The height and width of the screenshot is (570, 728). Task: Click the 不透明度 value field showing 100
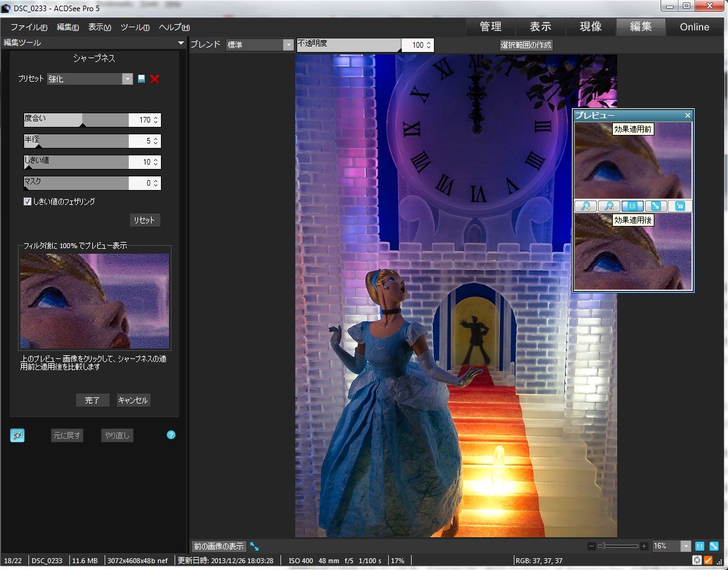tap(414, 45)
